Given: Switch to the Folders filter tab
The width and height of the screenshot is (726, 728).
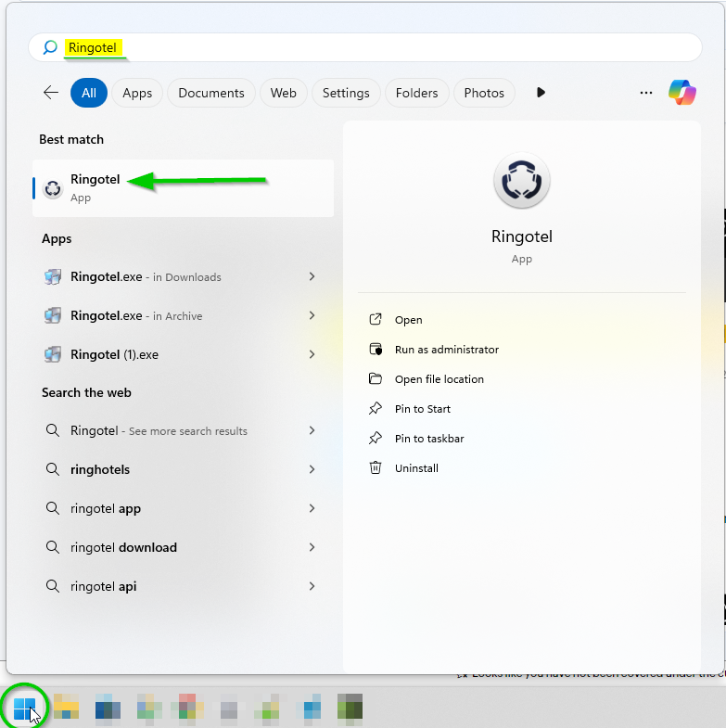Looking at the screenshot, I should 416,93.
